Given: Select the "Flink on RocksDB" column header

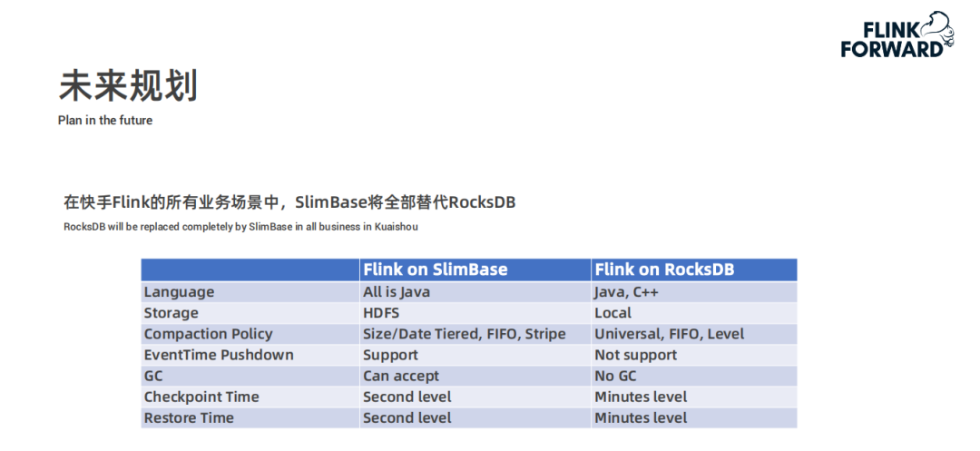Looking at the screenshot, I should tap(664, 270).
